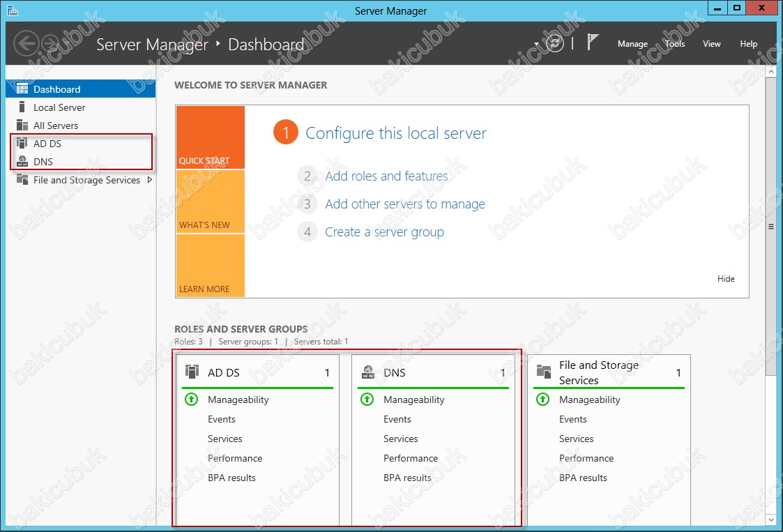
Task: Open the Manage menu
Action: point(632,44)
